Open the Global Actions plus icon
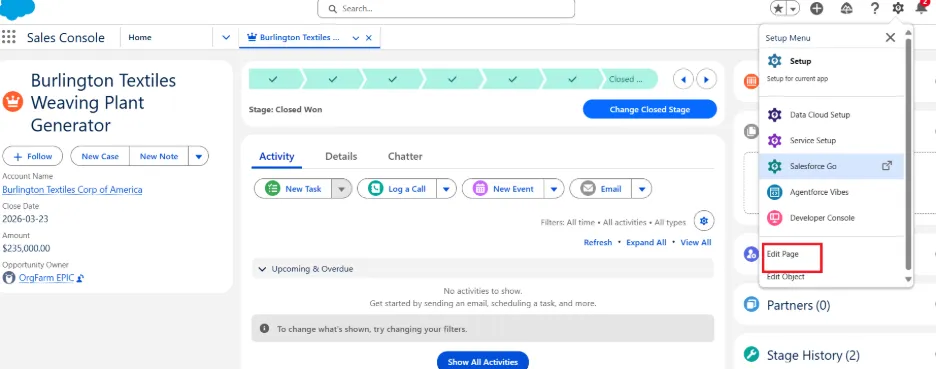Image resolution: width=936 pixels, height=369 pixels. tap(817, 8)
